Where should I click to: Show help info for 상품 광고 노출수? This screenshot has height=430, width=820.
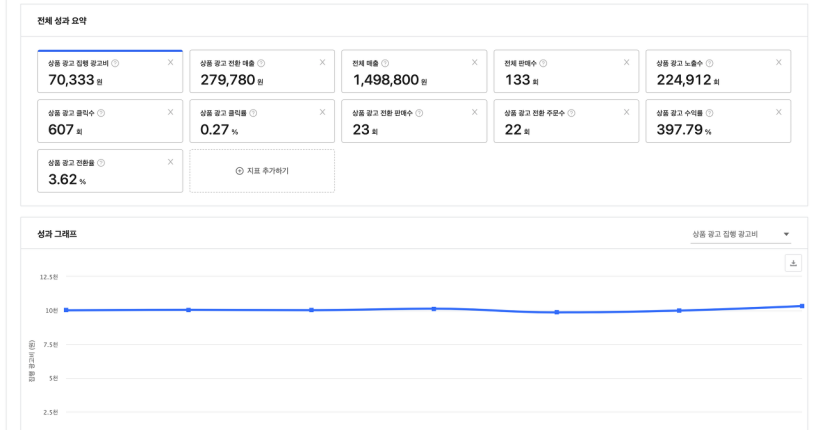click(710, 63)
